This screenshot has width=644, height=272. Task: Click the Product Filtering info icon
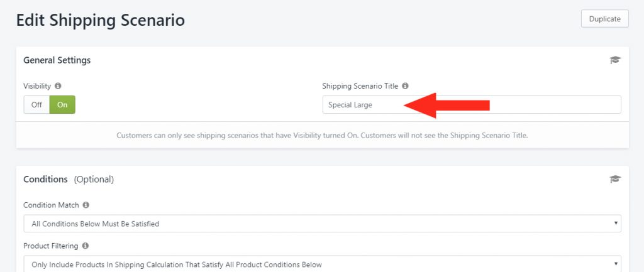pos(85,246)
